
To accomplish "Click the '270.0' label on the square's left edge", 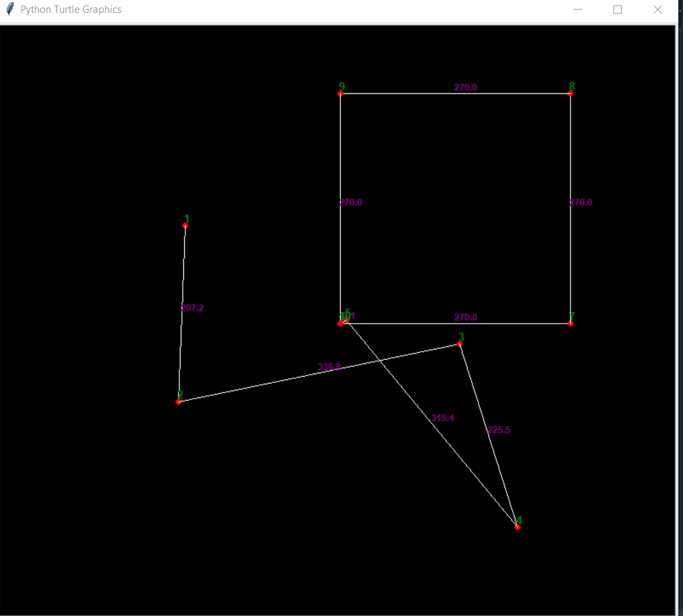I will pyautogui.click(x=350, y=202).
